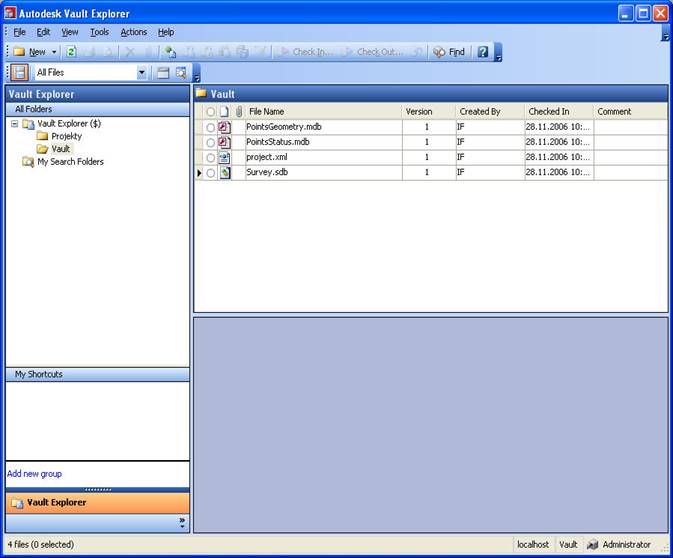Click the green Refresh toolbar icon

[71, 52]
